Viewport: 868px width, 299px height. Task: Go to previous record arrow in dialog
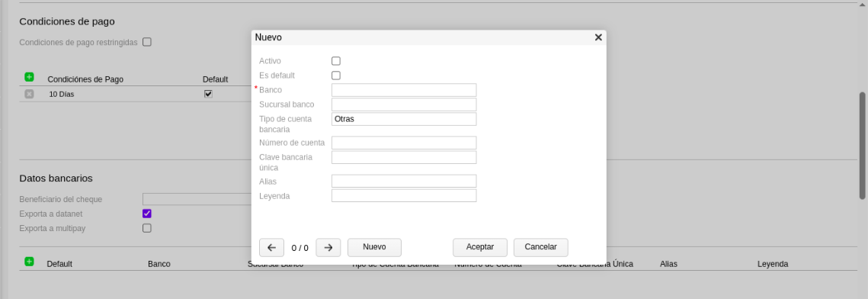pyautogui.click(x=271, y=247)
